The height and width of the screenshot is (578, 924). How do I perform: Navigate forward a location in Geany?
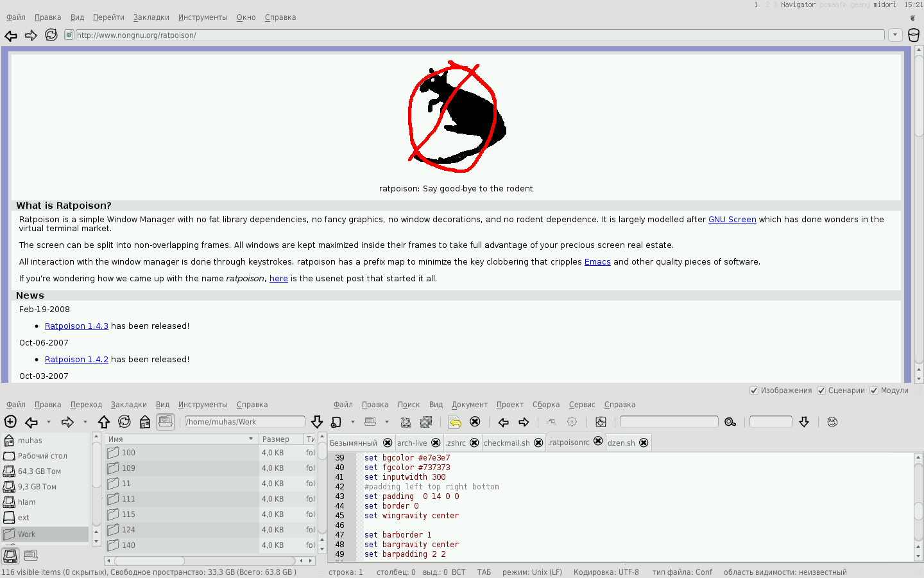point(524,422)
